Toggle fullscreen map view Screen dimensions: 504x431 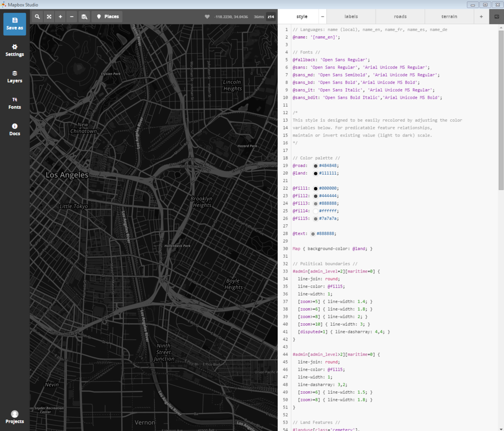click(49, 17)
